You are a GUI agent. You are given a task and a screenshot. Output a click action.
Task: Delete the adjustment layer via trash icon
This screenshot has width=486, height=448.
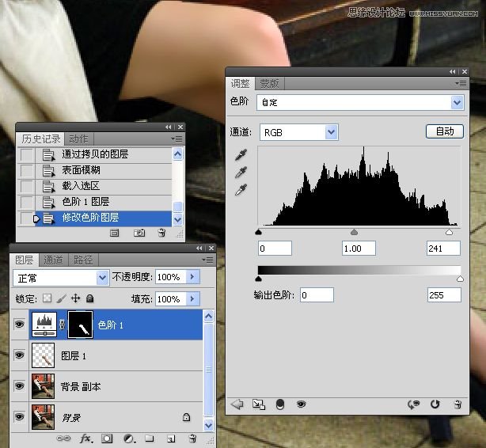pos(458,404)
